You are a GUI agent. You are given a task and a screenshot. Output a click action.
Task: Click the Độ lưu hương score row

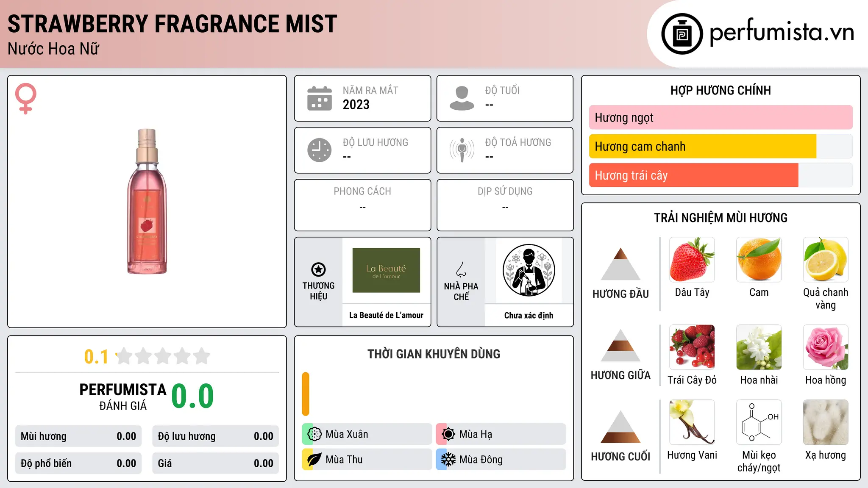tap(215, 436)
